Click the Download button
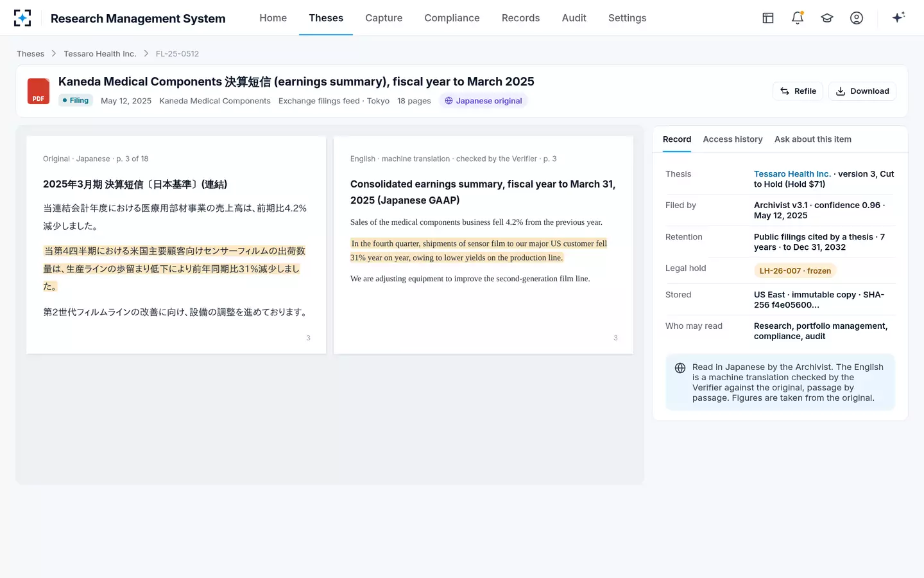 tap(862, 91)
